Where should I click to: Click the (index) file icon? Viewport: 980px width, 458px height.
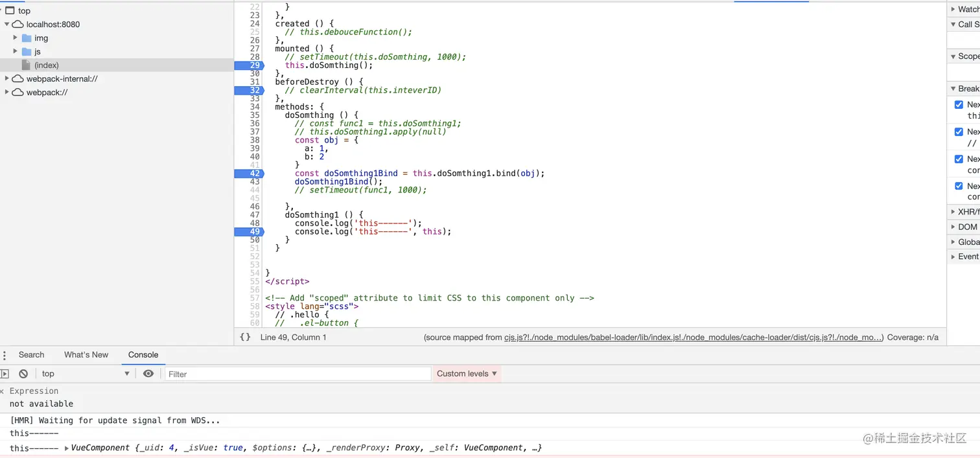click(x=26, y=65)
